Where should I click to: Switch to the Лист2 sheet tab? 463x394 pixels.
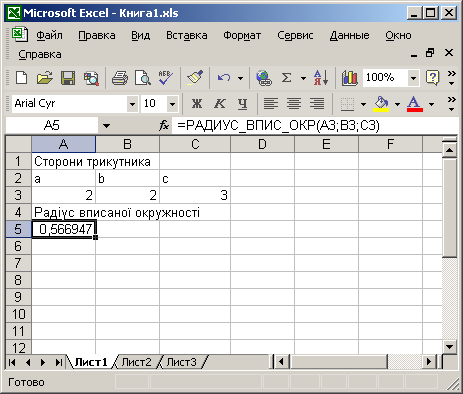136,362
